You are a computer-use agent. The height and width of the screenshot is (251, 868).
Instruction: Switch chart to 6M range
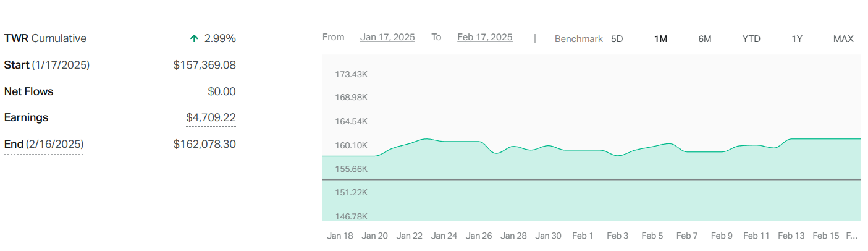pos(704,39)
